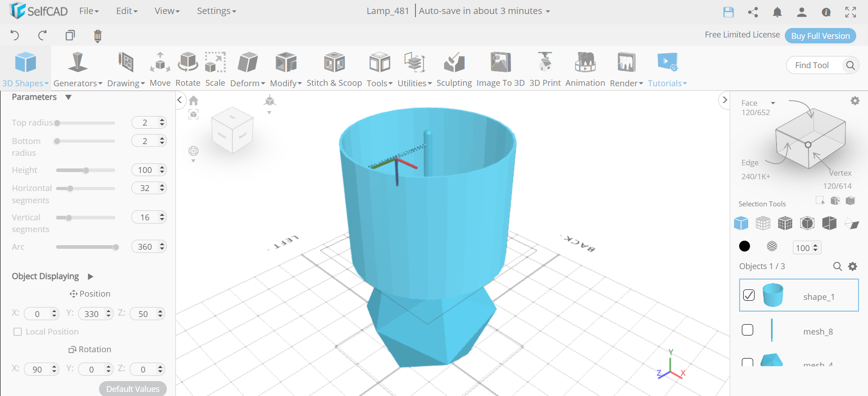This screenshot has height=396, width=868.
Task: Open the Settings menu
Action: coord(216,11)
